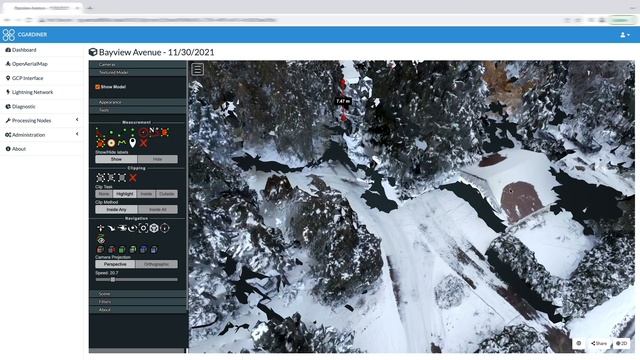Image resolution: width=640 pixels, height=360 pixels.
Task: Collapse the Textured Model section
Action: pyautogui.click(x=138, y=72)
